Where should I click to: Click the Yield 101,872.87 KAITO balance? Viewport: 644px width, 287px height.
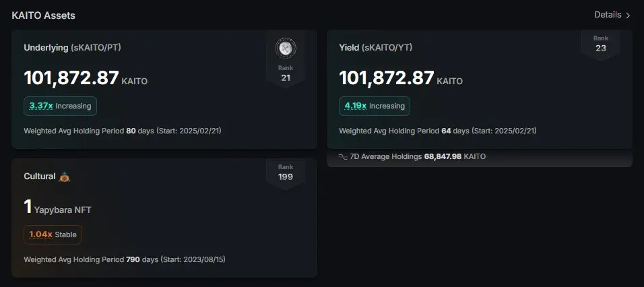(401, 79)
